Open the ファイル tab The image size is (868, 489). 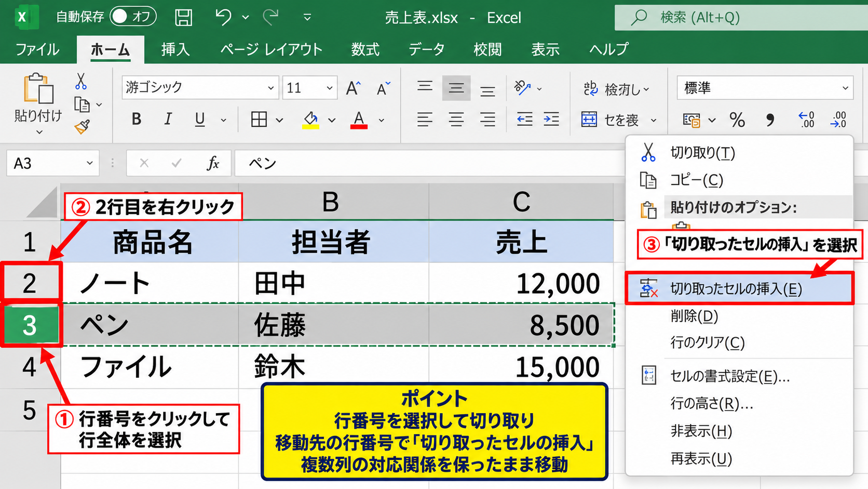click(37, 49)
